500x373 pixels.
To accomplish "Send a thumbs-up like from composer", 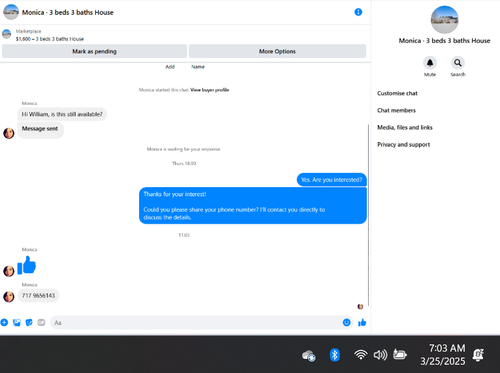I will point(362,322).
